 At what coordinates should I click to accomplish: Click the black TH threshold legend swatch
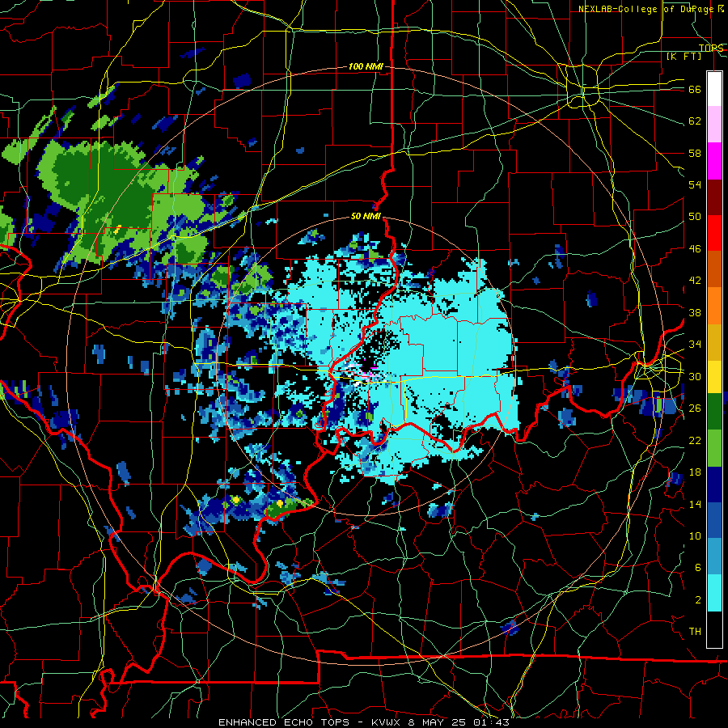point(714,629)
